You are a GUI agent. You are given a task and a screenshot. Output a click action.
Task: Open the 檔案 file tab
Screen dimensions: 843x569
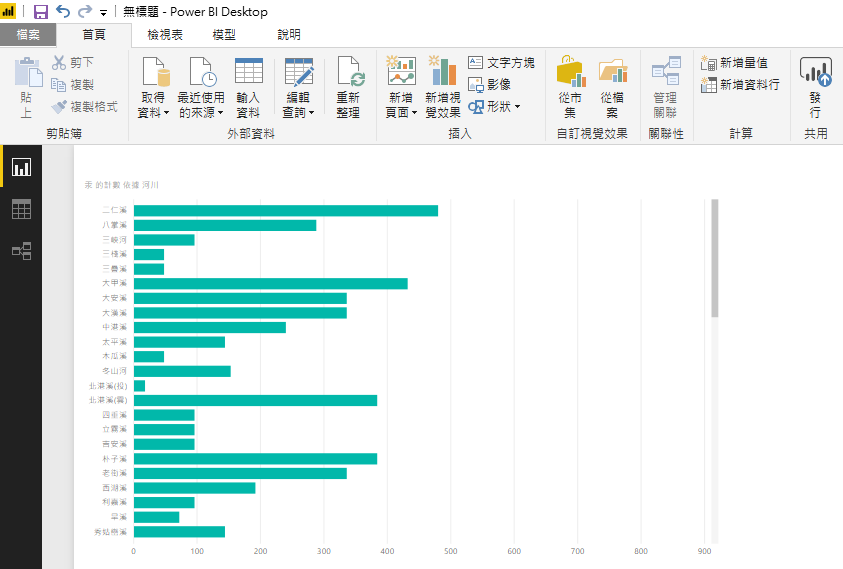tap(28, 35)
